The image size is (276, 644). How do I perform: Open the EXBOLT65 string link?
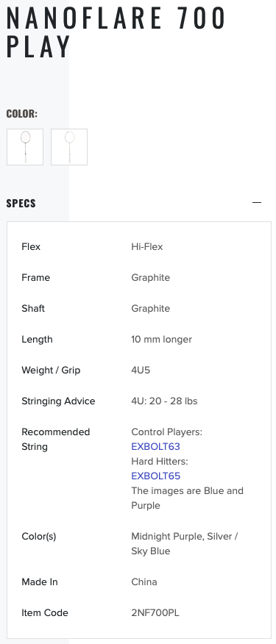tap(155, 476)
